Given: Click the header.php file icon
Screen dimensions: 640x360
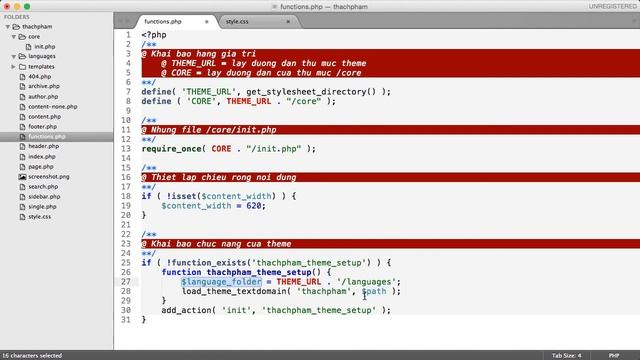Looking at the screenshot, I should 22,146.
